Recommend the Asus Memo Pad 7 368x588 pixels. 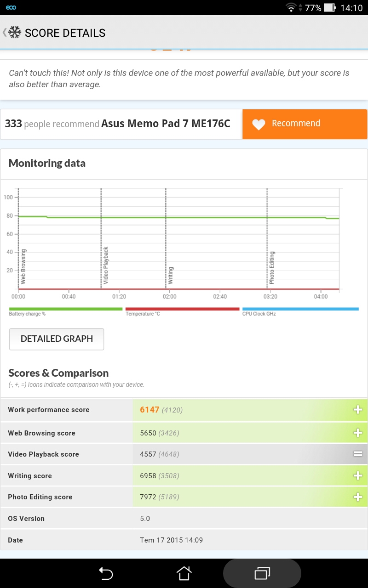305,124
